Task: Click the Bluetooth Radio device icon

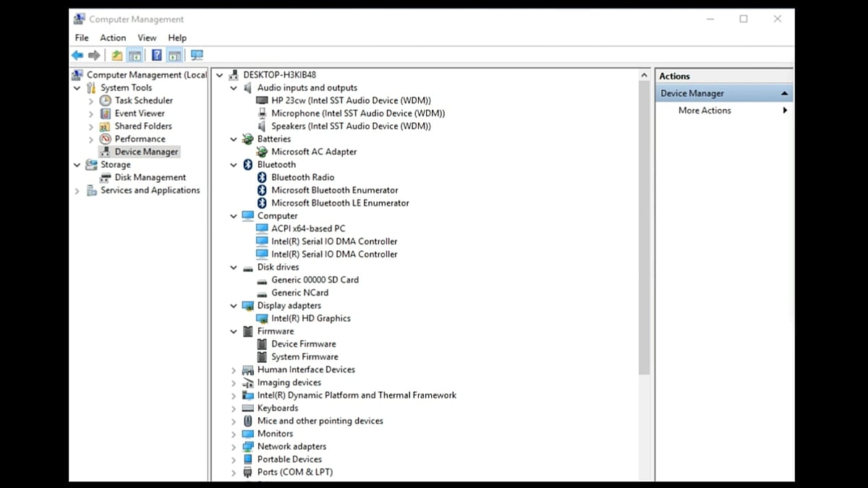Action: [262, 177]
